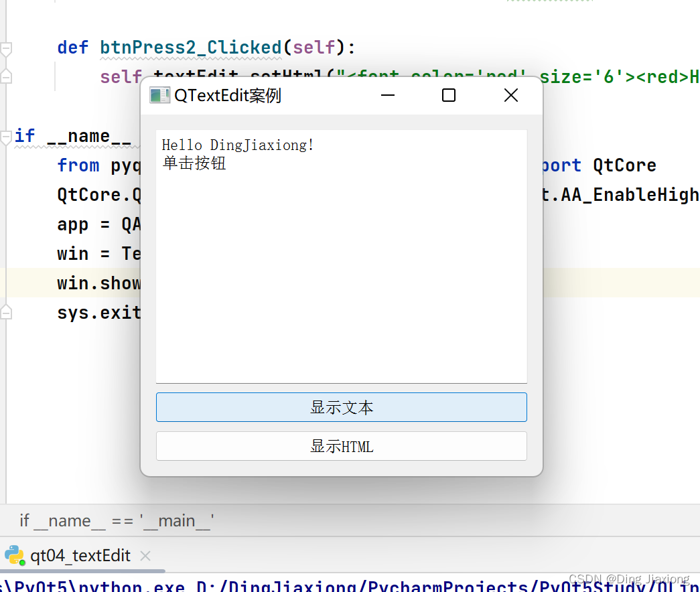The image size is (700, 592).
Task: Close the QTextEdit案例 window
Action: pos(510,95)
